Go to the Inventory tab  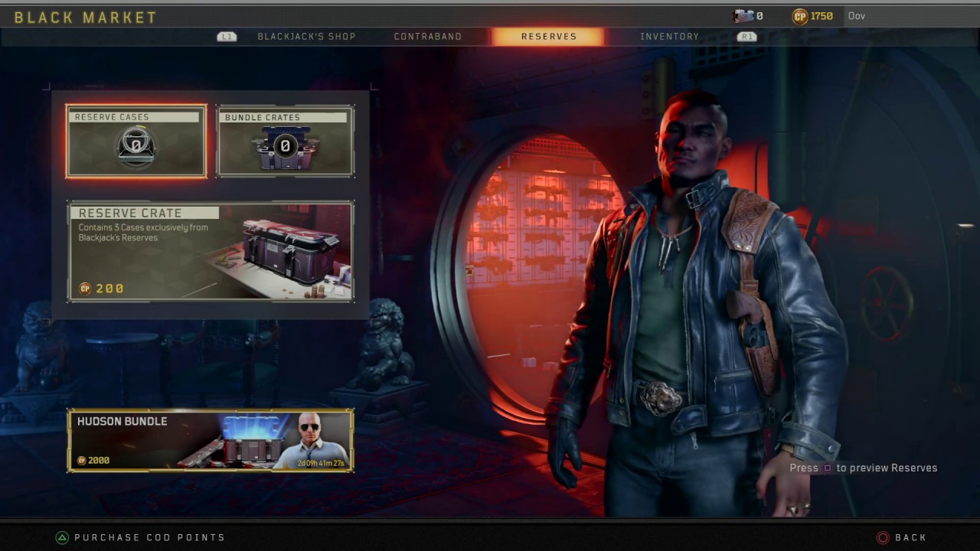pos(669,36)
